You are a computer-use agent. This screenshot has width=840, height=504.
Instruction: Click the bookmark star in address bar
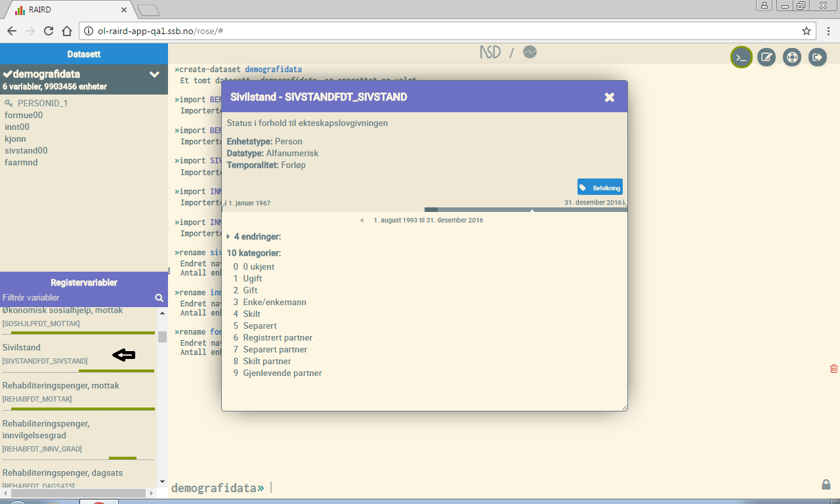coord(807,31)
